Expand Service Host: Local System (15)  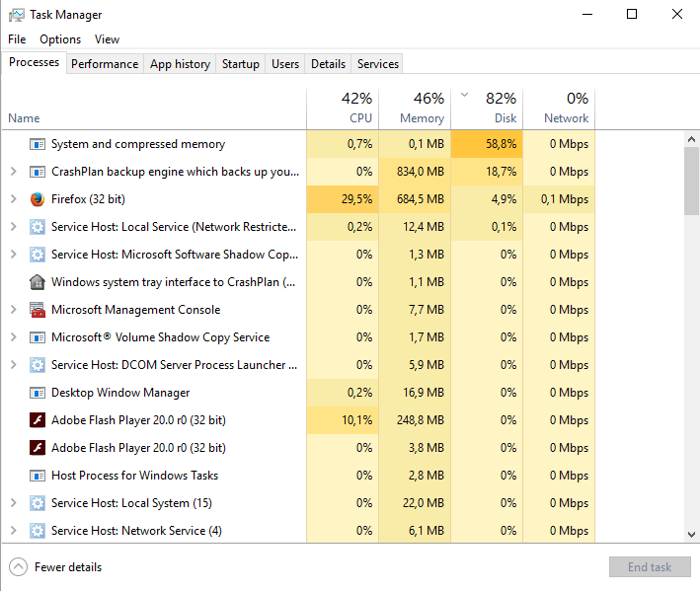point(14,503)
